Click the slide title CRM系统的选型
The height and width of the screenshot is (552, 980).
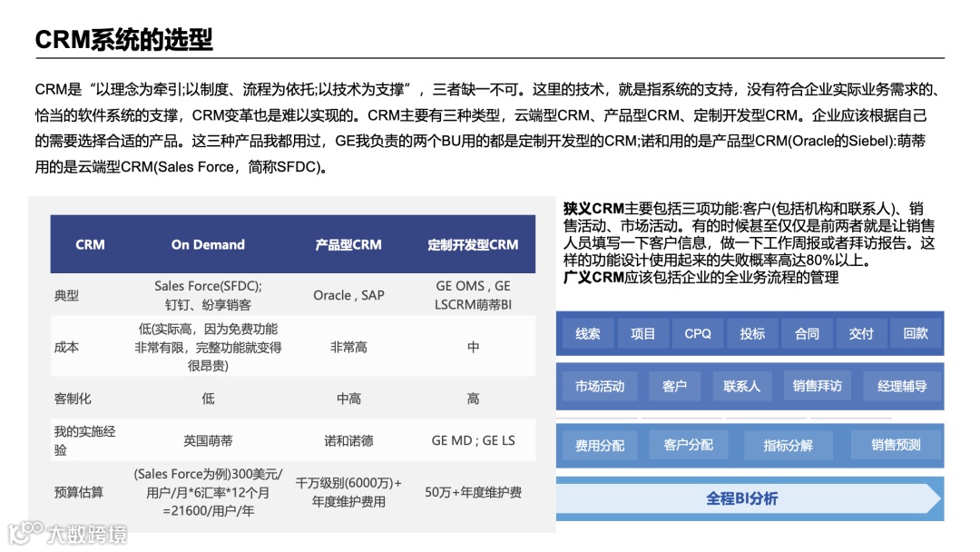(123, 39)
